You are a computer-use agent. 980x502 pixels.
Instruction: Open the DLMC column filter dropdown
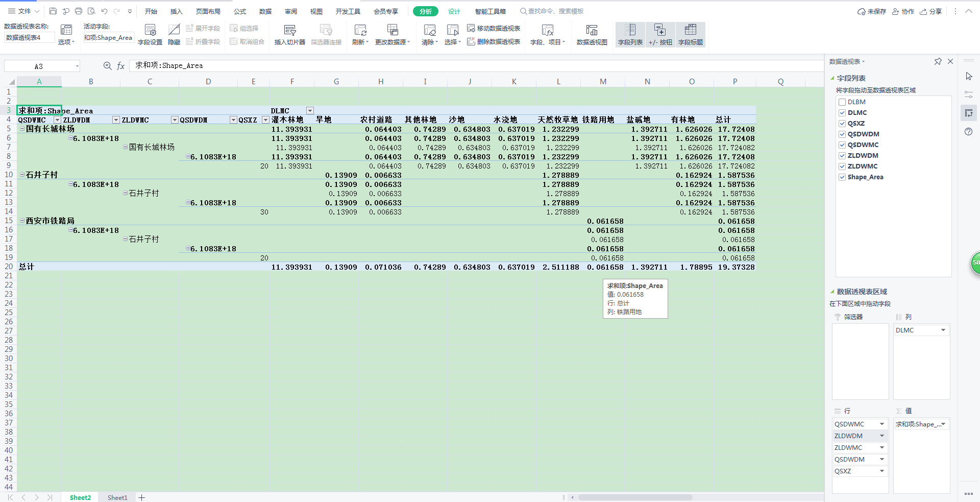point(310,111)
